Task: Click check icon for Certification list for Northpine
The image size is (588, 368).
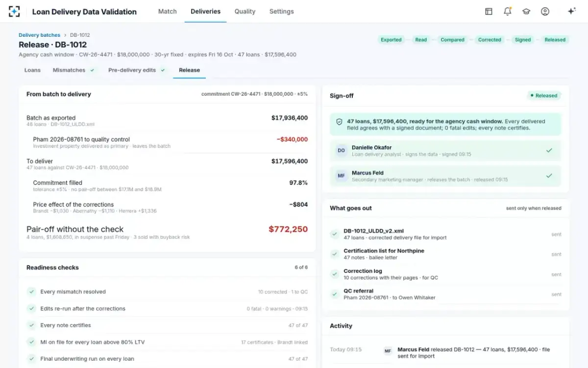Action: pos(335,254)
